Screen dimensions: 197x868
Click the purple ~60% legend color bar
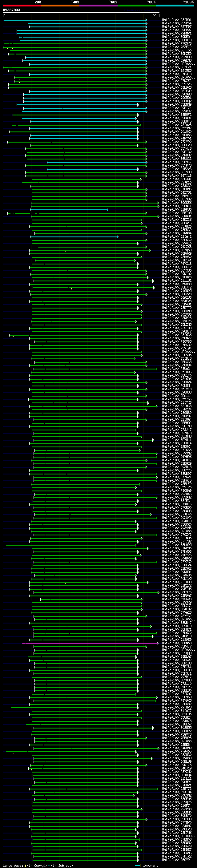pos(98,6)
